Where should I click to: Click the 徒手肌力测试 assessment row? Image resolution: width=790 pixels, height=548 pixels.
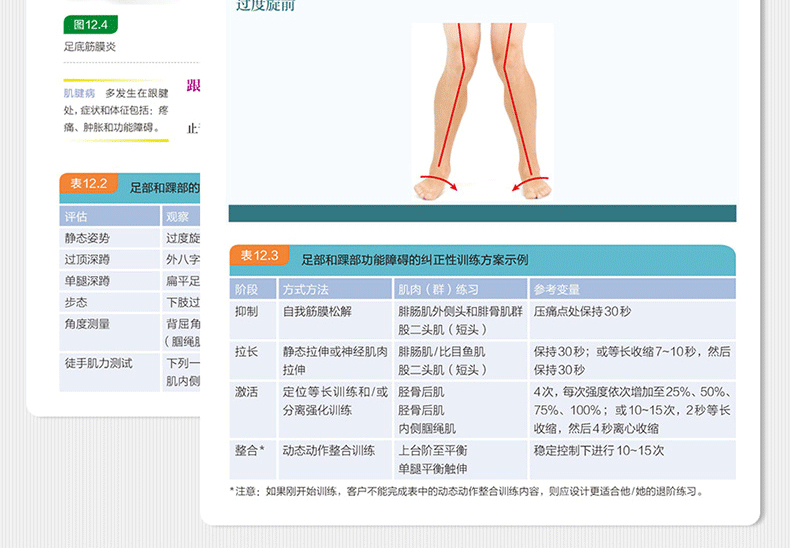[x=98, y=363]
